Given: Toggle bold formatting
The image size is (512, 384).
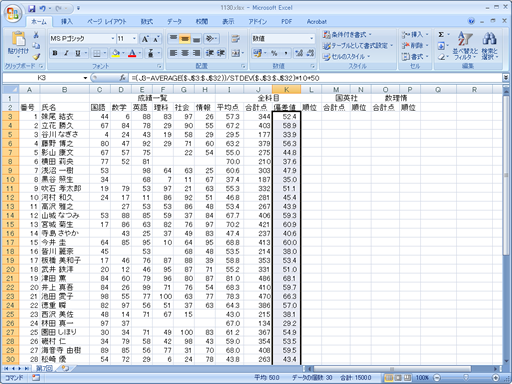Looking at the screenshot, I should coord(55,53).
